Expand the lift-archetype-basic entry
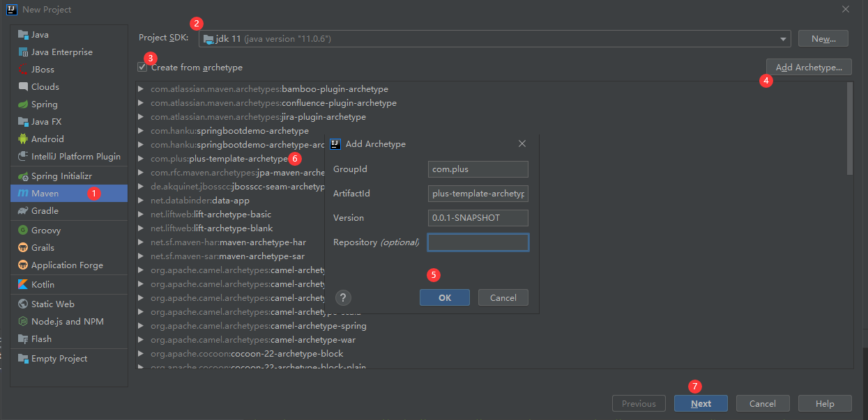This screenshot has width=868, height=420. [141, 215]
